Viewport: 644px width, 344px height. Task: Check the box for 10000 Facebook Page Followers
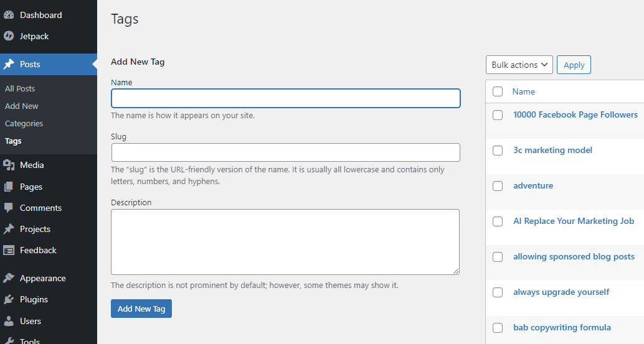498,115
